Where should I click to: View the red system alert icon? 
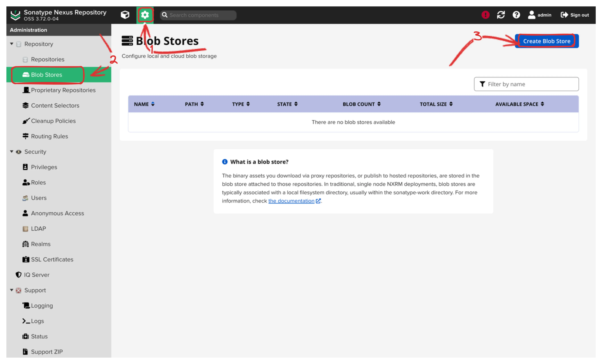click(x=485, y=15)
